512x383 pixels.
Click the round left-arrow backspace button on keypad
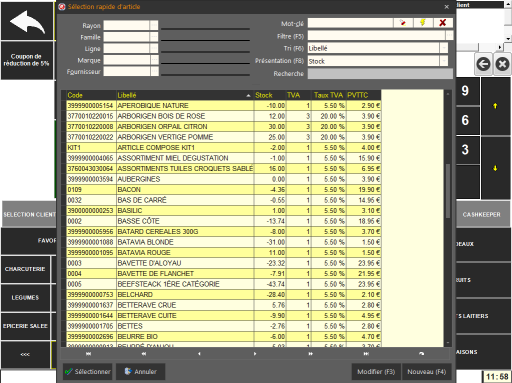click(x=483, y=64)
